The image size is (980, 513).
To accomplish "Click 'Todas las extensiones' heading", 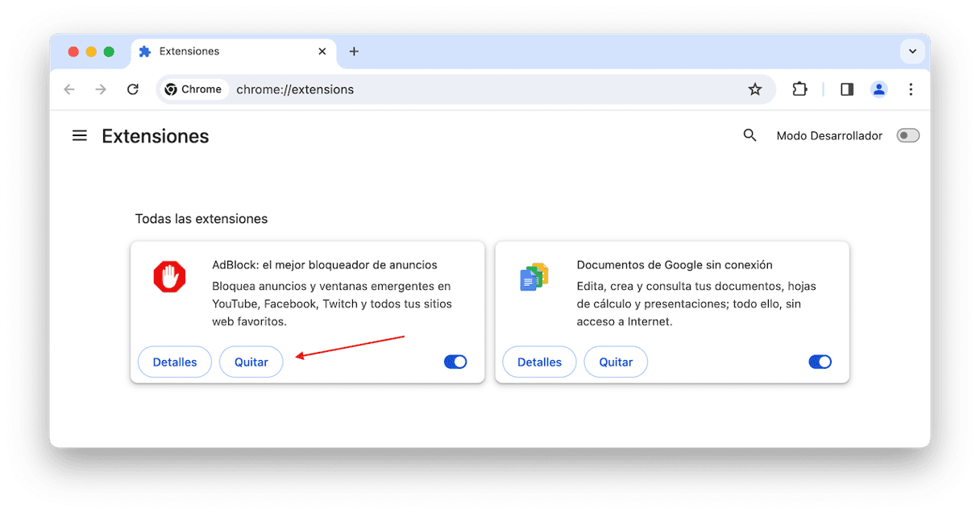I will click(x=201, y=219).
